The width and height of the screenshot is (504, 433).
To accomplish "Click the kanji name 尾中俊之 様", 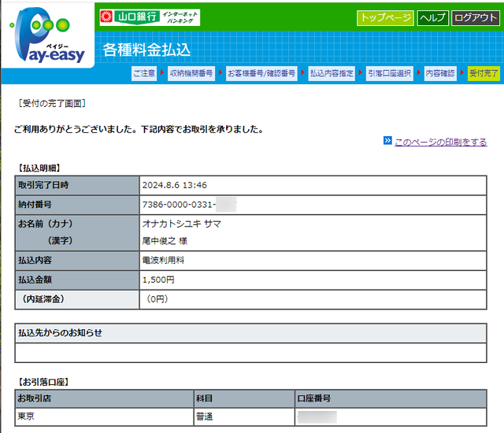I will point(165,241).
